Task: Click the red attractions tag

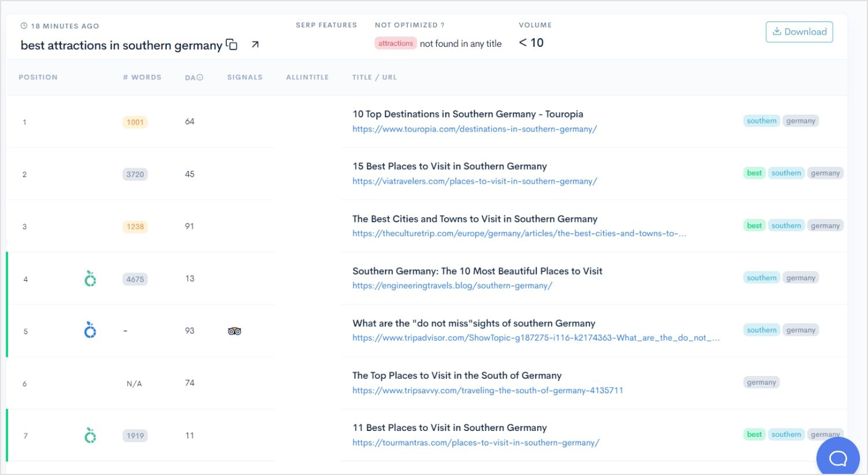Action: (395, 43)
